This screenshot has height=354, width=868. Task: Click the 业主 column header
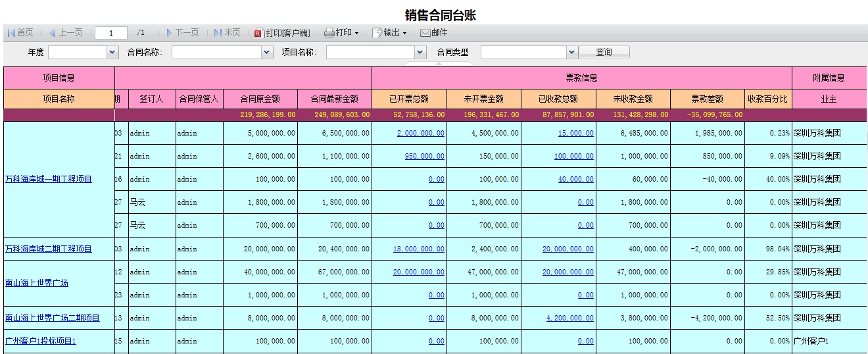tap(829, 99)
